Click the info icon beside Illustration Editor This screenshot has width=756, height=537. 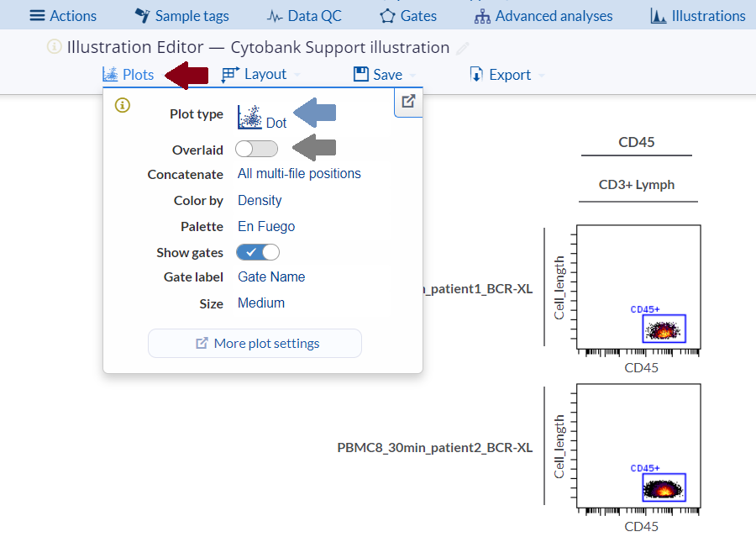(x=55, y=47)
